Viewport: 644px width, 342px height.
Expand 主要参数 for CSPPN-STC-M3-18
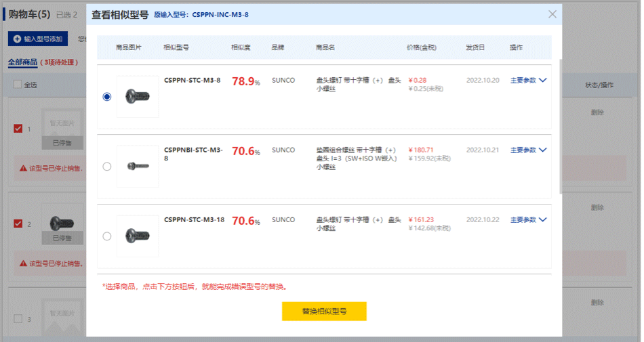tap(528, 219)
